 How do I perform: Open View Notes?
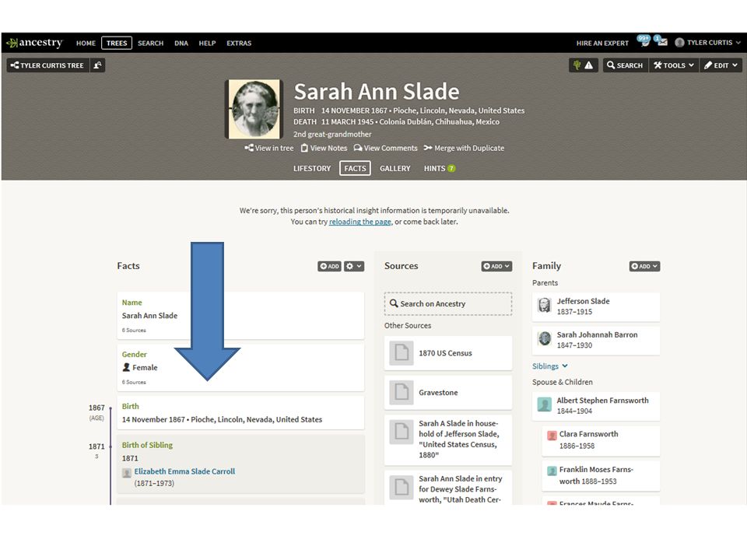(x=324, y=148)
